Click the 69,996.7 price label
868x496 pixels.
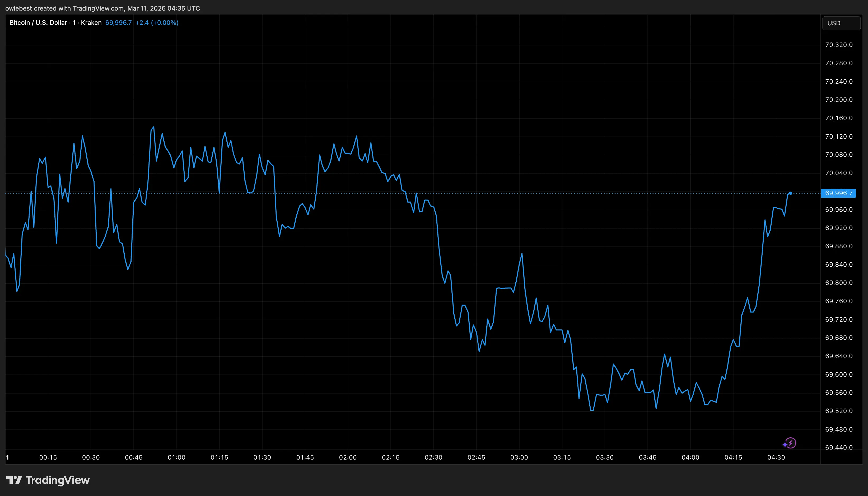click(x=118, y=22)
